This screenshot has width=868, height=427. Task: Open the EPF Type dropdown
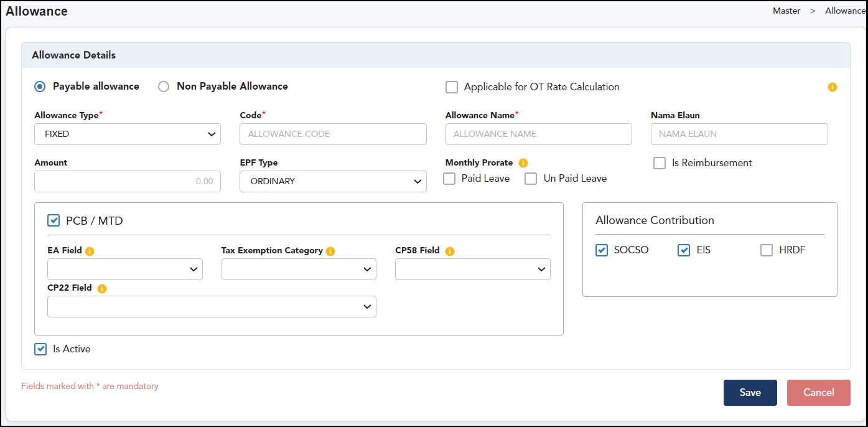tap(332, 181)
